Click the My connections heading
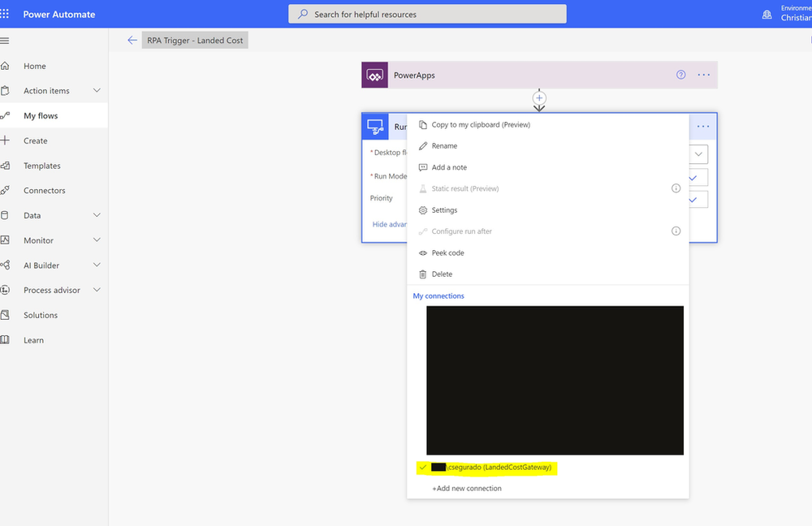Screen dimensions: 812x526 (x=438, y=296)
